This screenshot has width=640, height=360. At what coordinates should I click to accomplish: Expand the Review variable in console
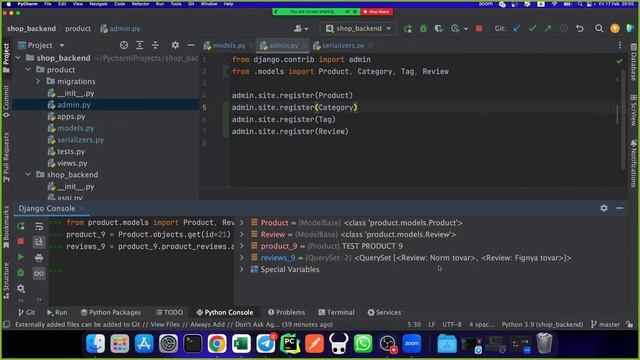coord(242,234)
